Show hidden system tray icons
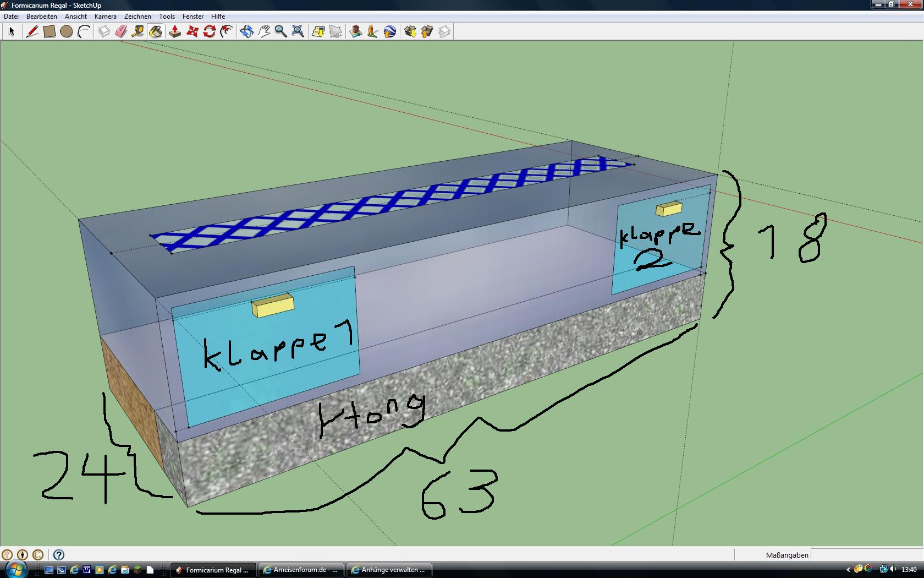The height and width of the screenshot is (578, 924). tap(848, 570)
